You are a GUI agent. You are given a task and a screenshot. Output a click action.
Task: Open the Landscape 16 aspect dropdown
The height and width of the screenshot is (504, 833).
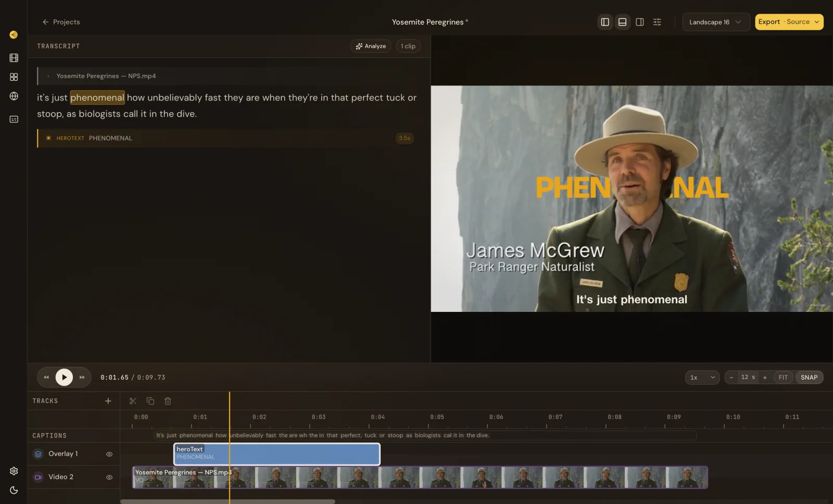tap(716, 22)
